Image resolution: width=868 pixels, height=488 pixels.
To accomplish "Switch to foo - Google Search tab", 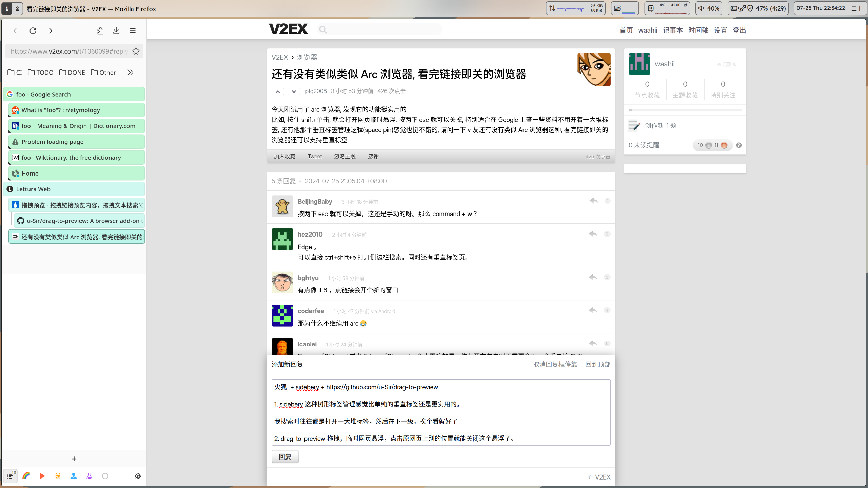I will (74, 94).
